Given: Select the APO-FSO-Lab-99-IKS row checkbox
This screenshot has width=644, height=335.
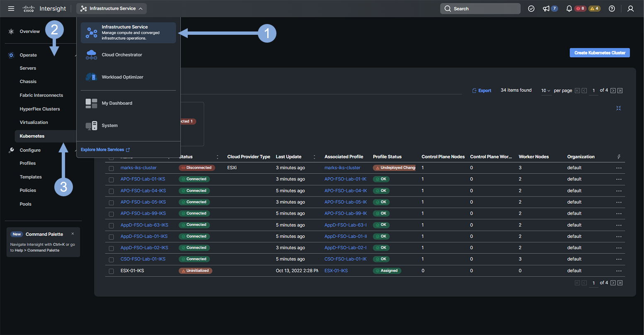Looking at the screenshot, I should pyautogui.click(x=111, y=214).
